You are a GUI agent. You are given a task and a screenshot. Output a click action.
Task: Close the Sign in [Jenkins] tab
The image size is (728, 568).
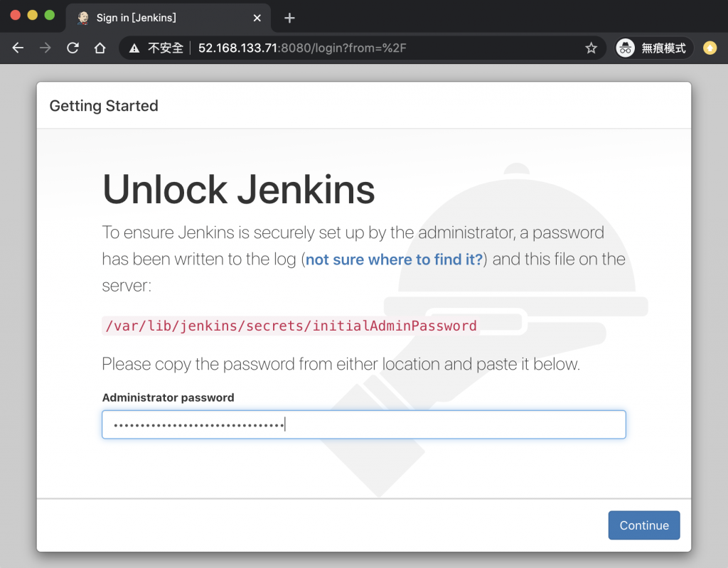tap(257, 18)
